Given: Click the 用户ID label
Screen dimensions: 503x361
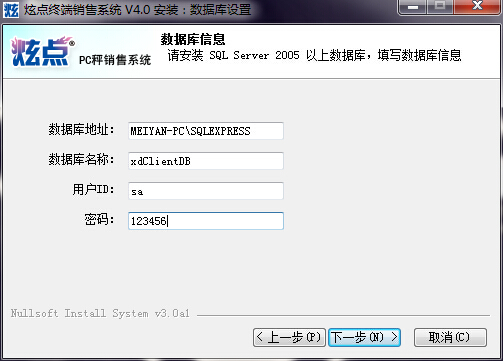Looking at the screenshot, I should (x=93, y=189).
